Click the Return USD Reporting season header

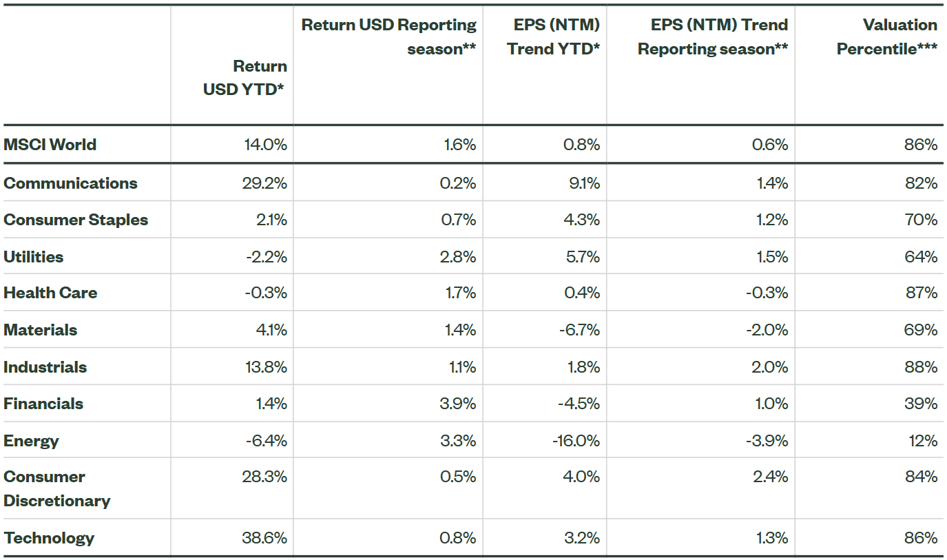[389, 37]
